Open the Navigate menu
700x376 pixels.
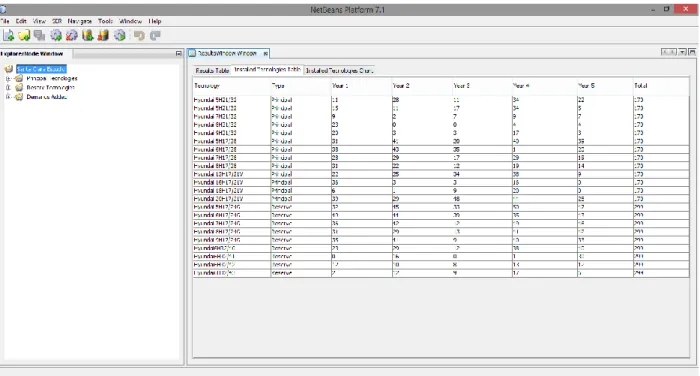click(x=79, y=21)
